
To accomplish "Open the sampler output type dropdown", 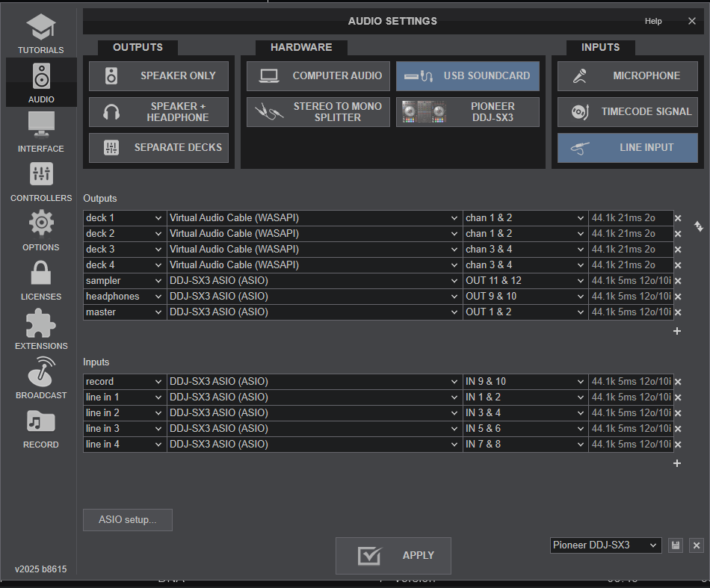I will [x=125, y=281].
